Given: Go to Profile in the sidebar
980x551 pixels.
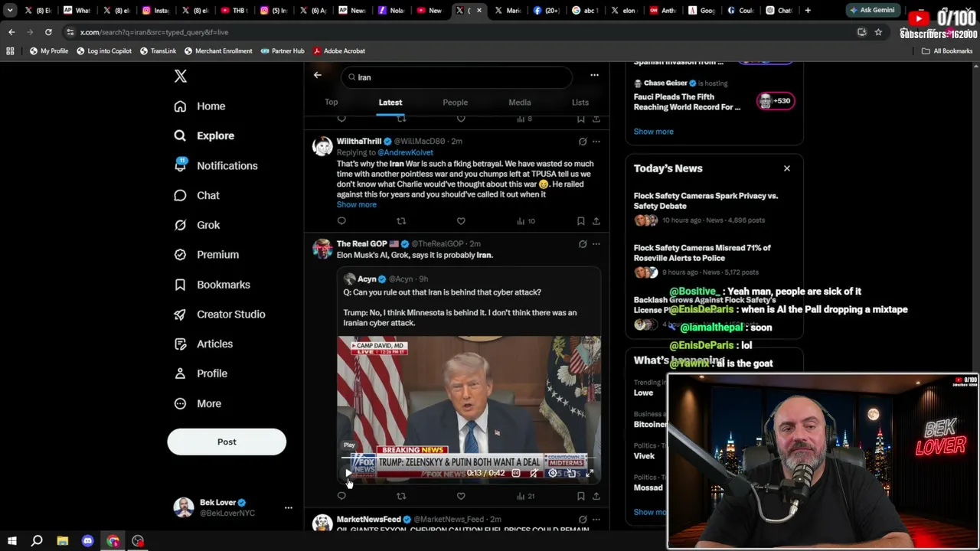Looking at the screenshot, I should (201, 373).
